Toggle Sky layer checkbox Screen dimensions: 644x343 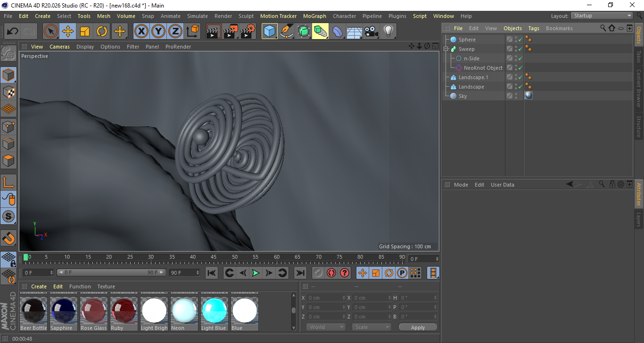[510, 96]
